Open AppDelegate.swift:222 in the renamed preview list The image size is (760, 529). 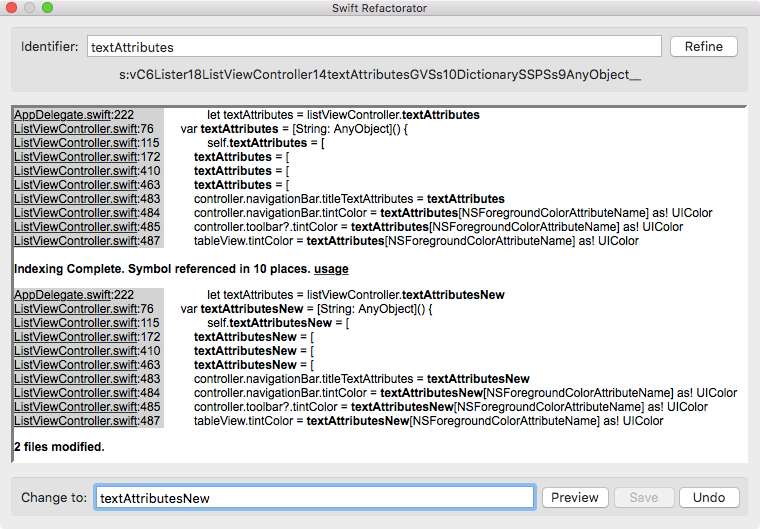(x=74, y=295)
